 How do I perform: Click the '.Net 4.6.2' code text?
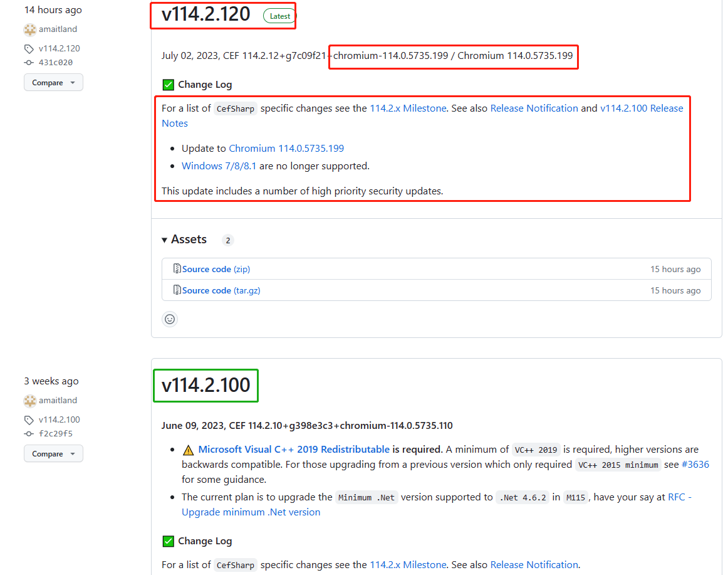click(x=523, y=497)
